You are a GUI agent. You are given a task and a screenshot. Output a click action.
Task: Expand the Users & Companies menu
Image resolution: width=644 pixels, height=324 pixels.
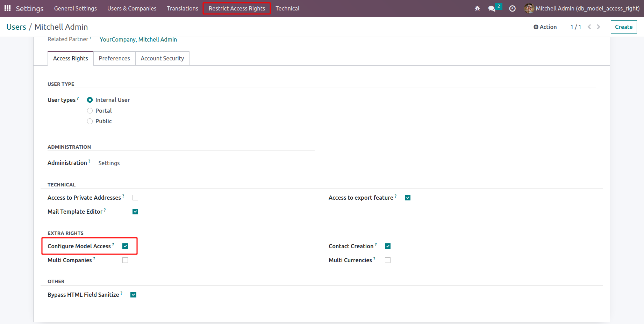[x=132, y=8]
